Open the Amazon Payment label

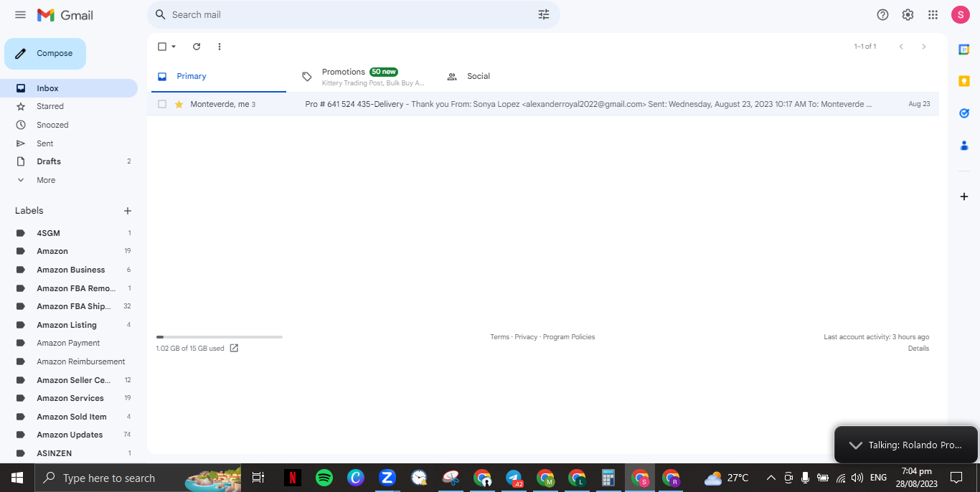[x=69, y=343]
